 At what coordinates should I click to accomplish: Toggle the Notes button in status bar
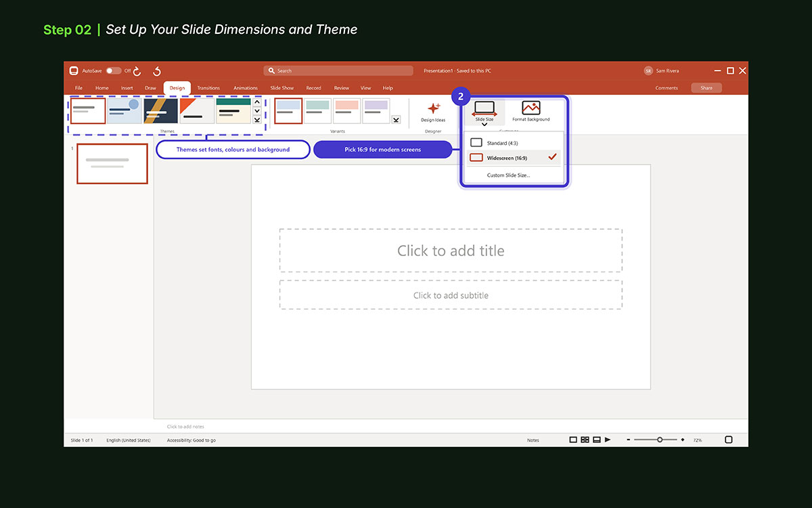[x=533, y=440]
